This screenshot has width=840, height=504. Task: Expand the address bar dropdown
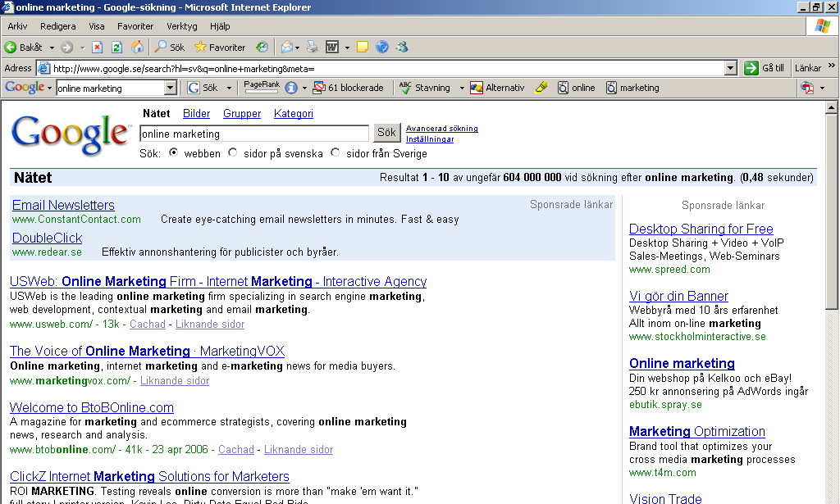point(731,68)
